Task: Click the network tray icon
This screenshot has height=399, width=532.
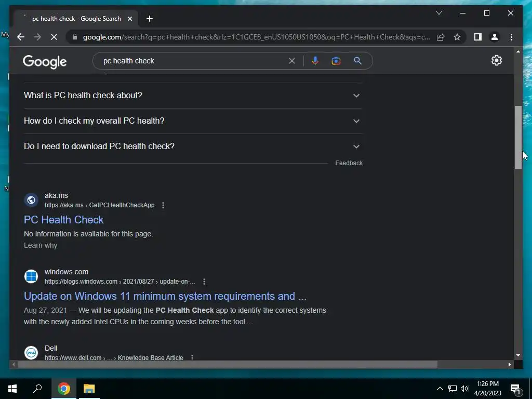Action: [x=453, y=389]
